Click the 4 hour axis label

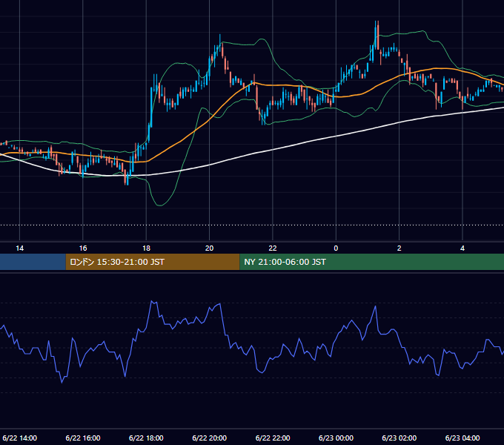tap(462, 248)
